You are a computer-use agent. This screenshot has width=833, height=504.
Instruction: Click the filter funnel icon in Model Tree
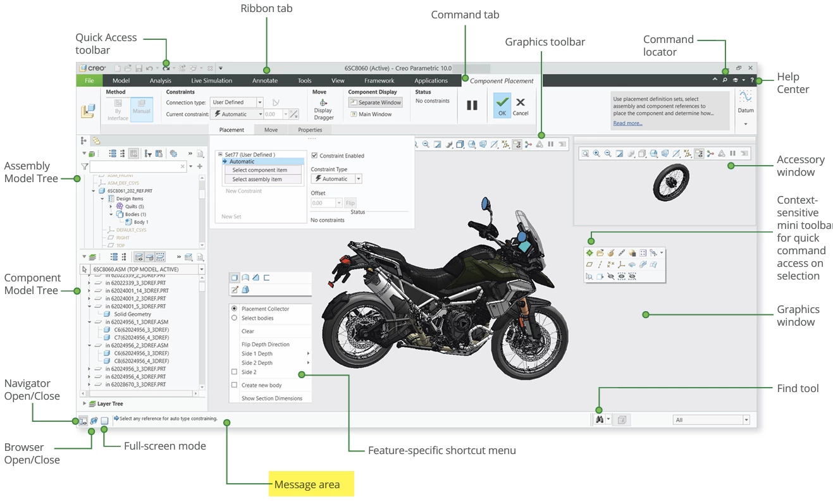[x=85, y=166]
